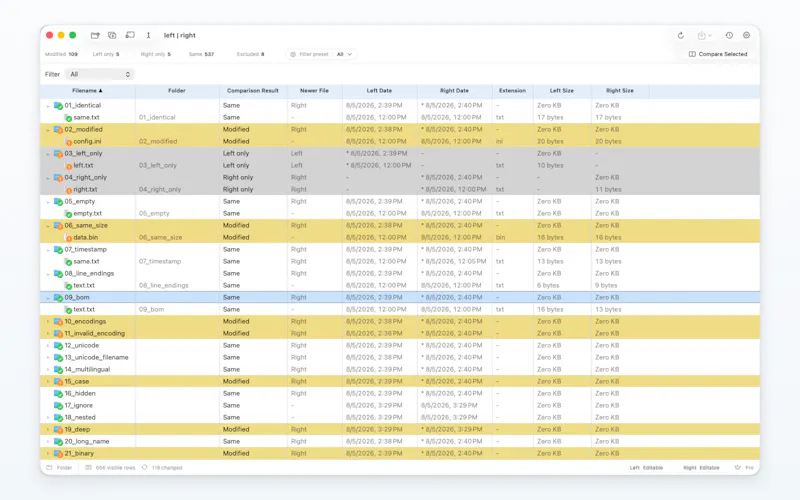Select the 09_bom folder cell under text.txt

(x=152, y=309)
